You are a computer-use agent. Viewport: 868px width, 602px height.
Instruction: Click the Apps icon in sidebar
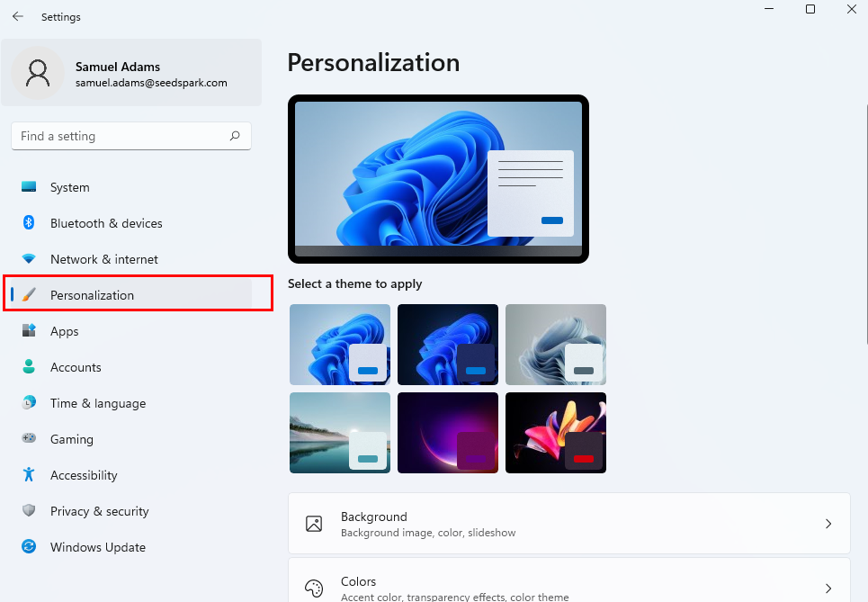(29, 330)
